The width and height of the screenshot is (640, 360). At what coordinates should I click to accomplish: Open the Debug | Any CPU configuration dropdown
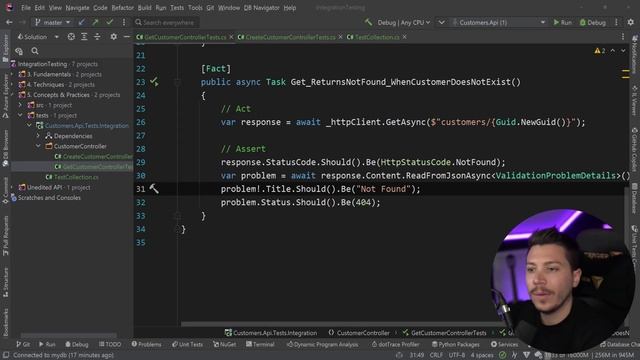tap(403, 22)
